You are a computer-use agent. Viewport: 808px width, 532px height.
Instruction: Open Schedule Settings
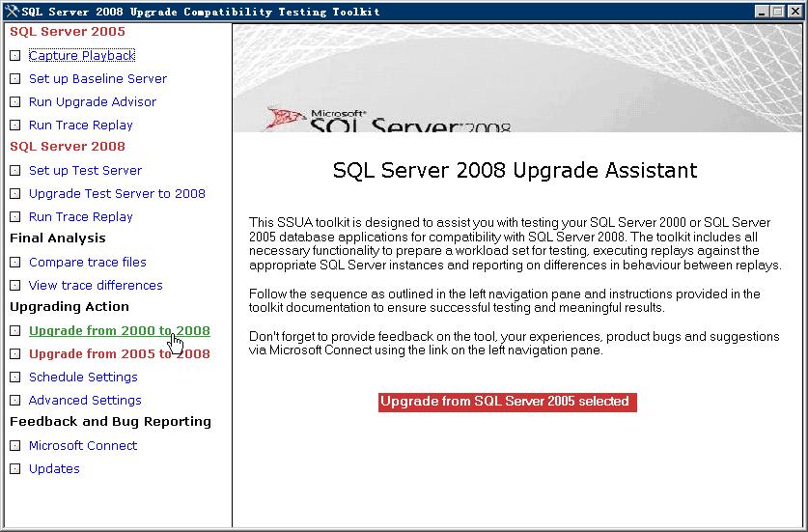point(83,378)
